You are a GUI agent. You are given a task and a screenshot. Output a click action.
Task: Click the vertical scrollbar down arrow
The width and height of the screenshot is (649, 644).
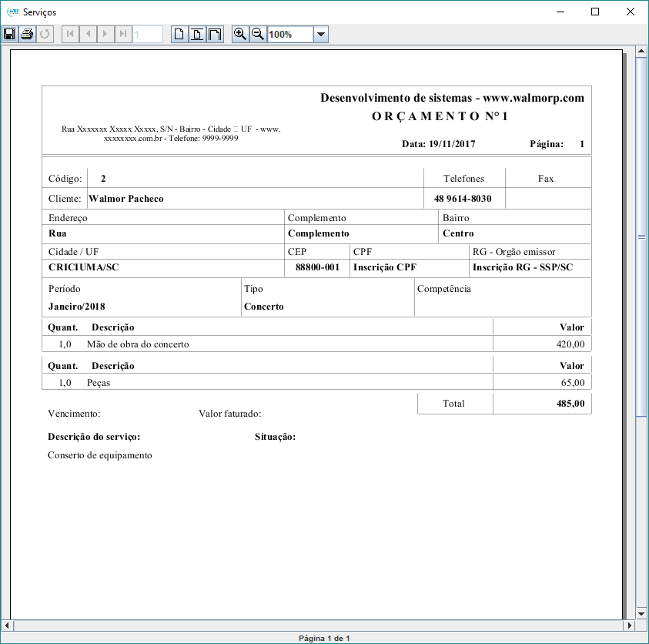(x=641, y=613)
